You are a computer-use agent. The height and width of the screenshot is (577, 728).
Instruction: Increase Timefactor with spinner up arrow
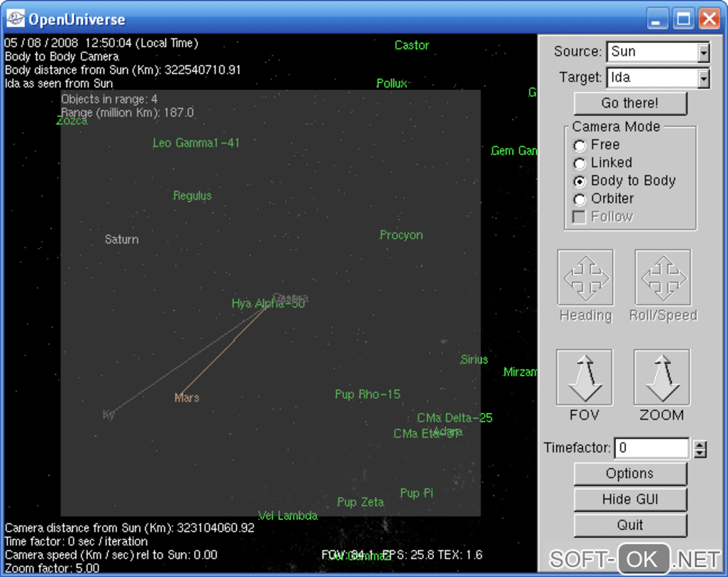point(700,444)
